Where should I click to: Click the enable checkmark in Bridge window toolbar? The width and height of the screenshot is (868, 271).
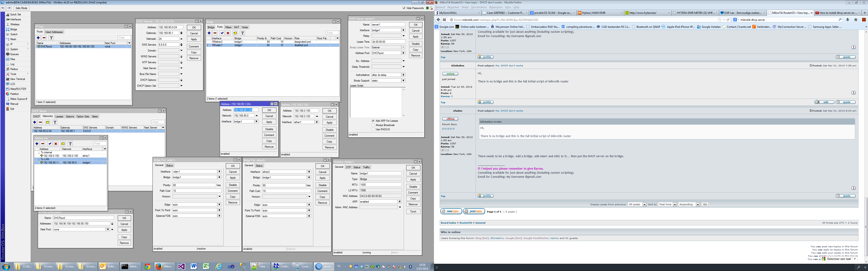(x=222, y=33)
